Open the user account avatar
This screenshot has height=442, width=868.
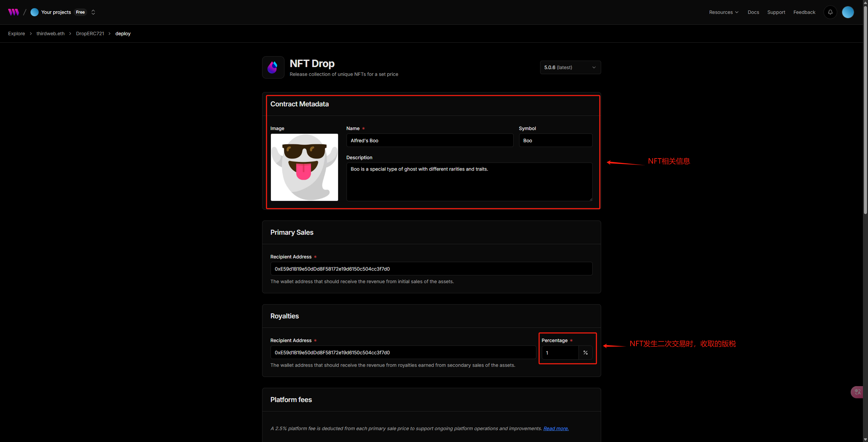848,12
